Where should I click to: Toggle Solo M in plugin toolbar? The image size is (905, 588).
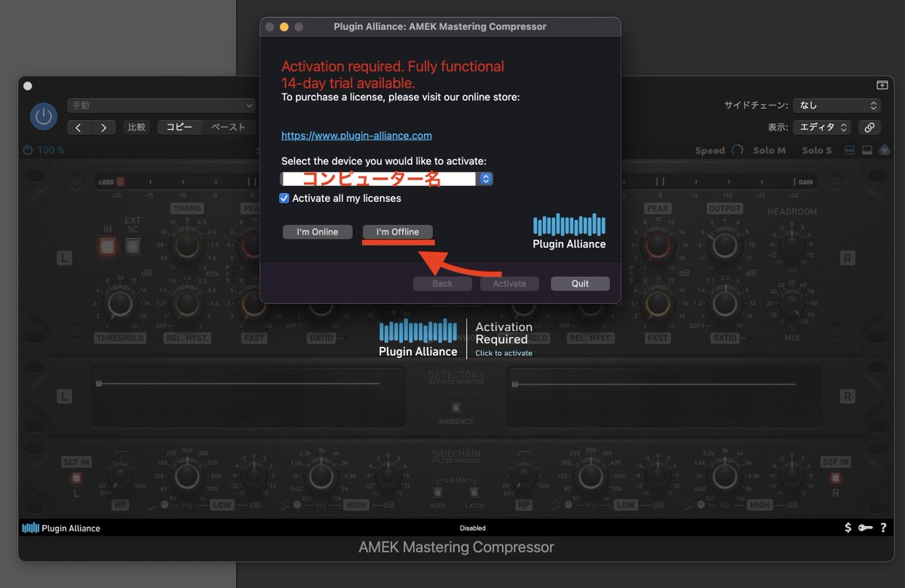coord(769,150)
